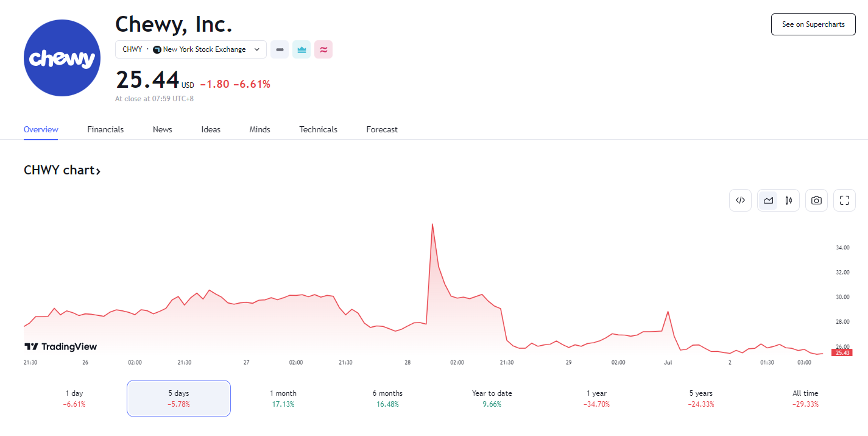This screenshot has width=868, height=436.
Task: Open the Financials tab
Action: click(x=105, y=129)
